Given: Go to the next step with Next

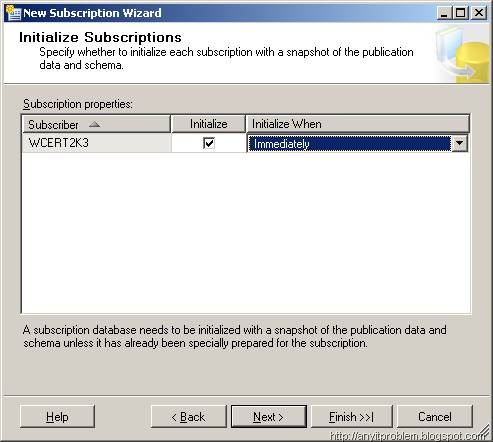Looking at the screenshot, I should (x=269, y=417).
